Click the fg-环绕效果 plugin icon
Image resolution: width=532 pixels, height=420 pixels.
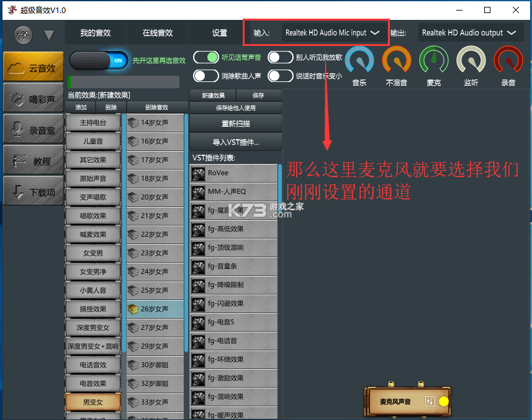point(198,360)
